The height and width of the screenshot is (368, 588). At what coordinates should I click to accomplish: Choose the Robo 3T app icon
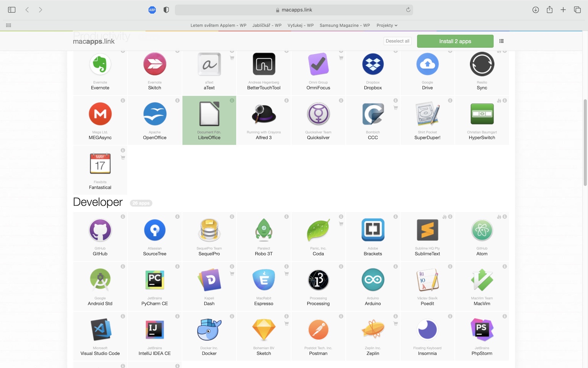click(264, 230)
